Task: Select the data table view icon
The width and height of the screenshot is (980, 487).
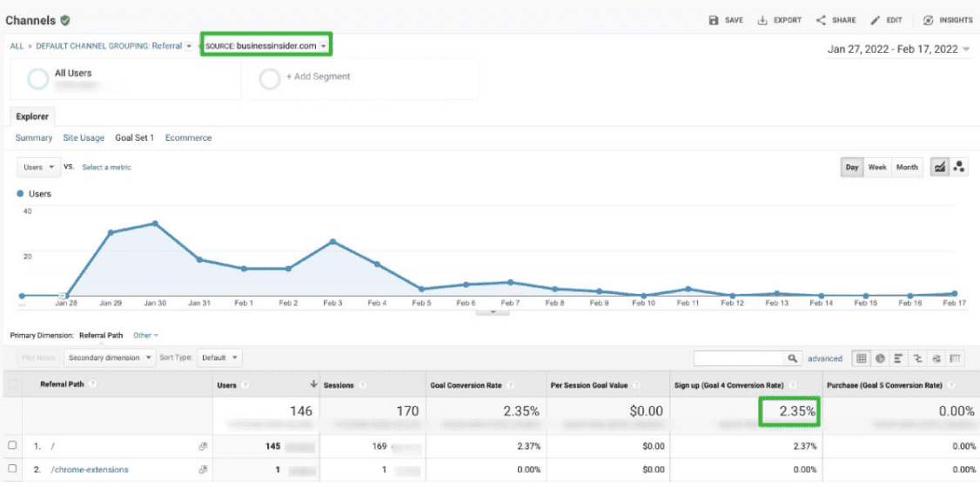Action: click(x=862, y=358)
